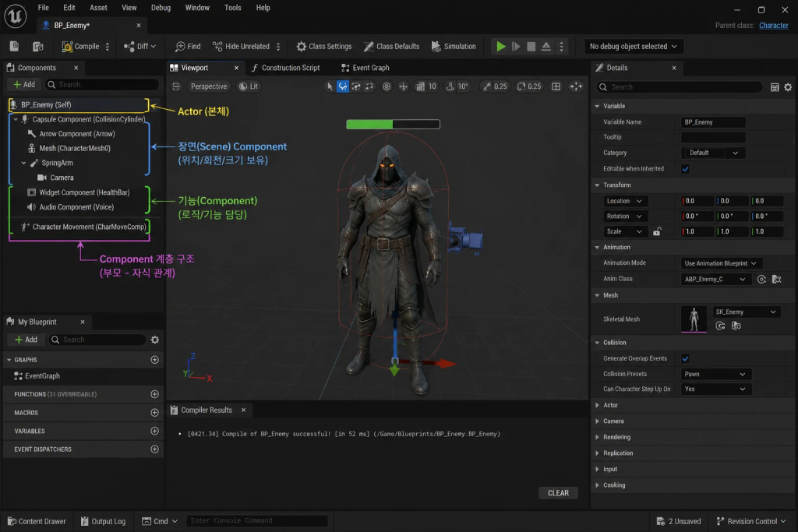Toggle world/local coordinate space icon
This screenshot has height=532, width=798.
(x=387, y=86)
